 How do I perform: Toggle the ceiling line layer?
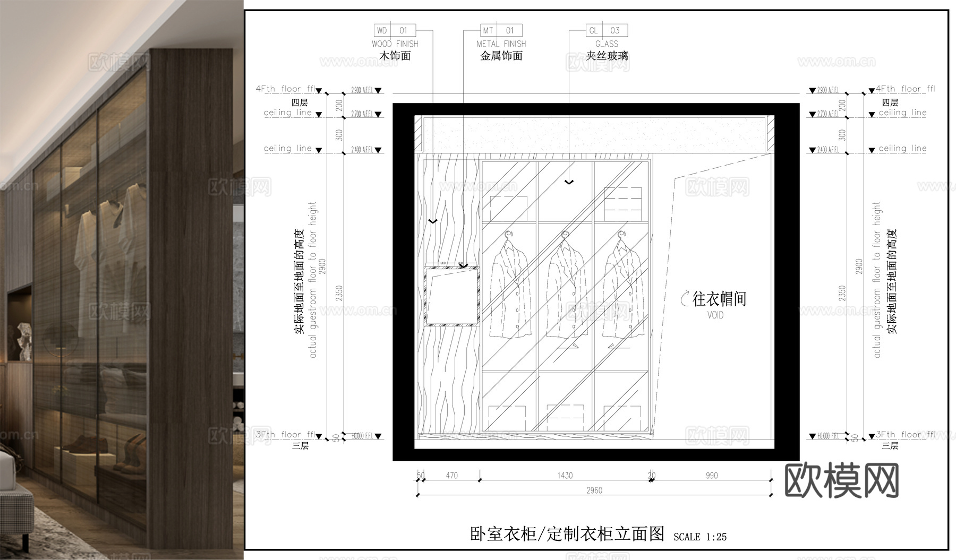pos(287,113)
